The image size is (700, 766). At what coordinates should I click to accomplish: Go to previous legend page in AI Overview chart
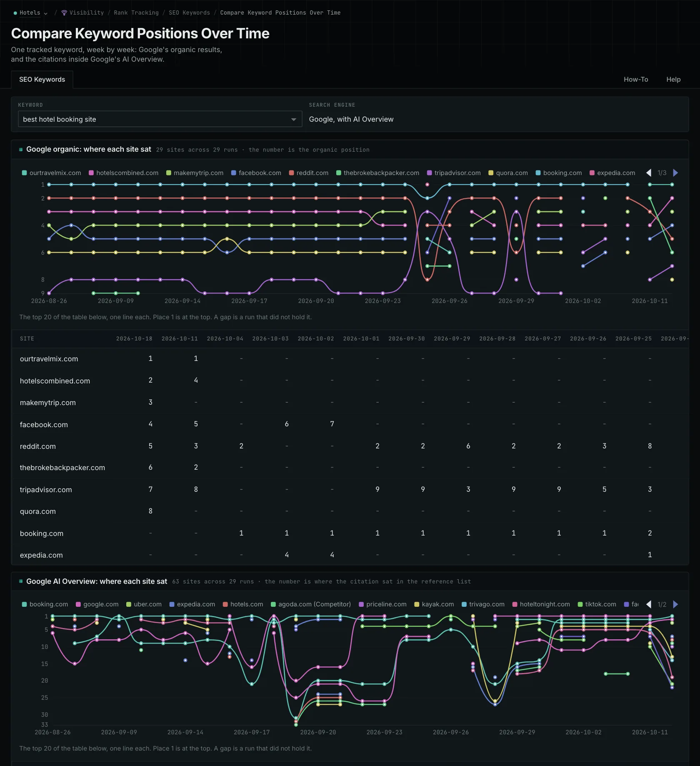[x=649, y=604]
